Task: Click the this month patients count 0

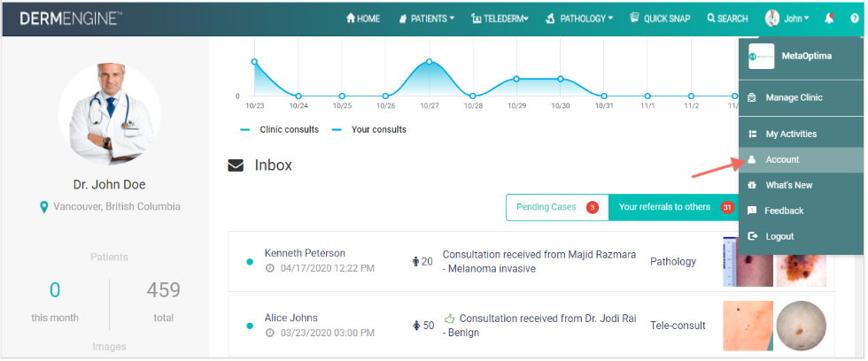Action: click(55, 289)
